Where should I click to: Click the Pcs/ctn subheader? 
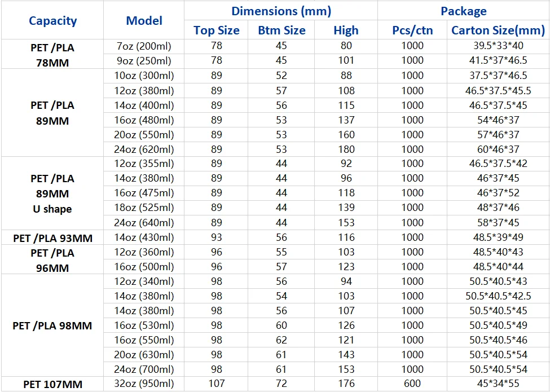coord(412,30)
